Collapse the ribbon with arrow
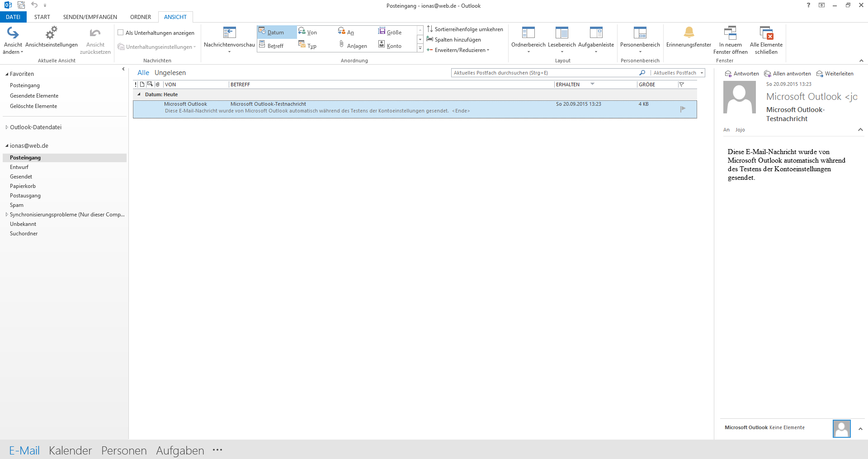The height and width of the screenshot is (459, 868). [861, 61]
